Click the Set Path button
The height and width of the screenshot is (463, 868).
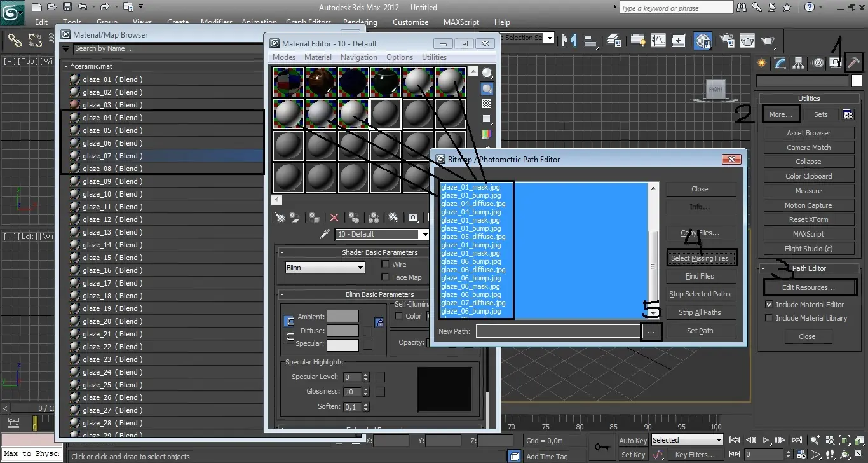tap(700, 331)
